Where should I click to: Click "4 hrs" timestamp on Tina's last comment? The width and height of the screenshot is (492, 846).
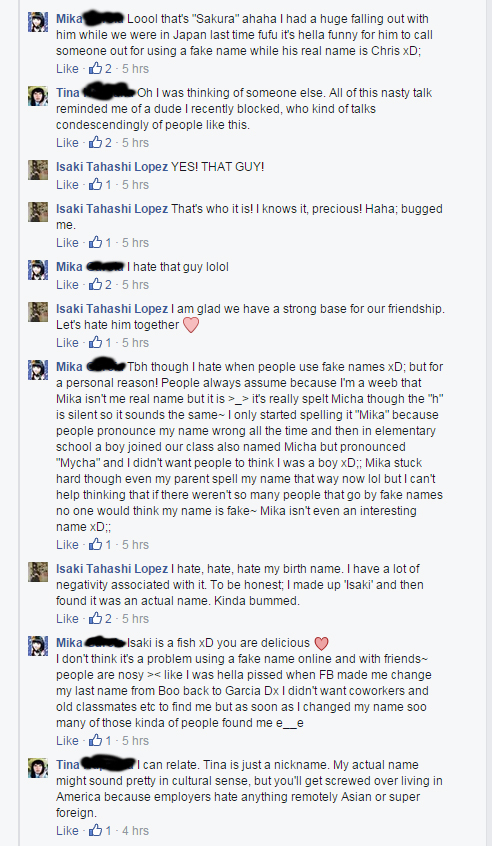(135, 831)
